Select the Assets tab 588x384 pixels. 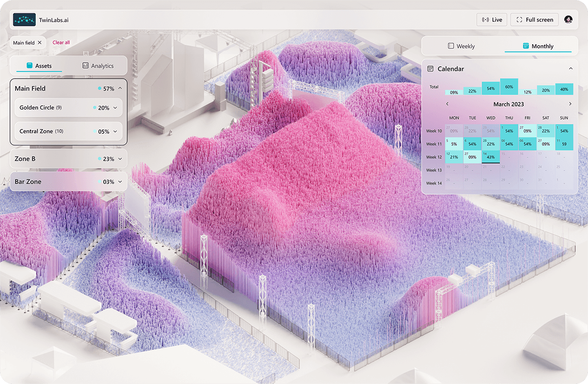coord(44,65)
